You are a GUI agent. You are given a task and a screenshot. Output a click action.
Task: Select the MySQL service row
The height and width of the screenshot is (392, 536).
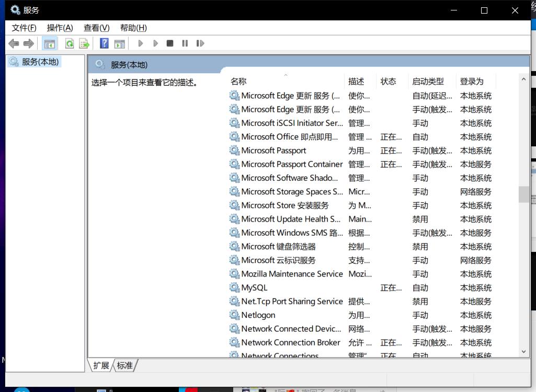coord(361,288)
